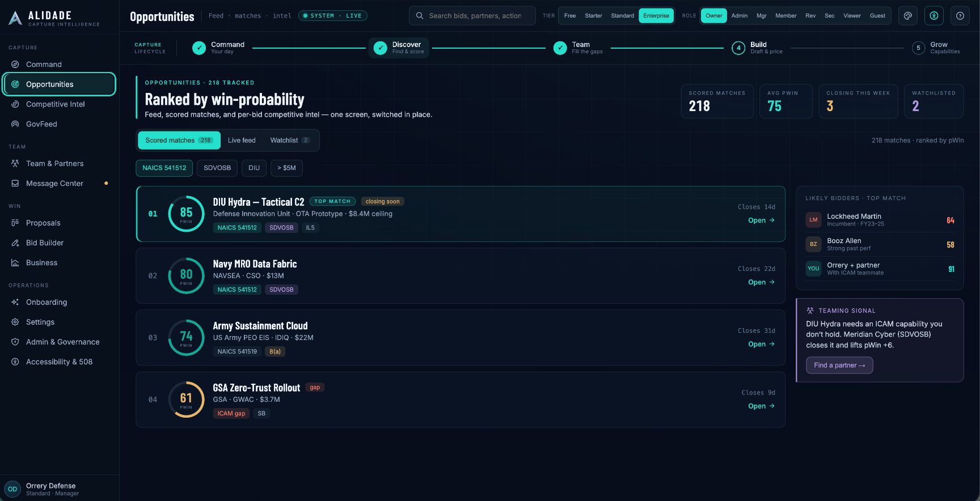
Task: Click the Onboarding sparkle icon
Action: click(x=15, y=303)
